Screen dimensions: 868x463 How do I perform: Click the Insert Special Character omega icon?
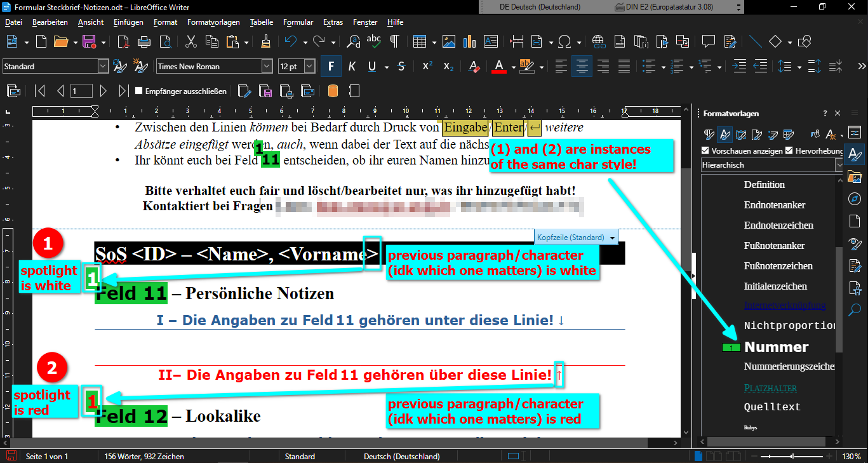point(564,42)
